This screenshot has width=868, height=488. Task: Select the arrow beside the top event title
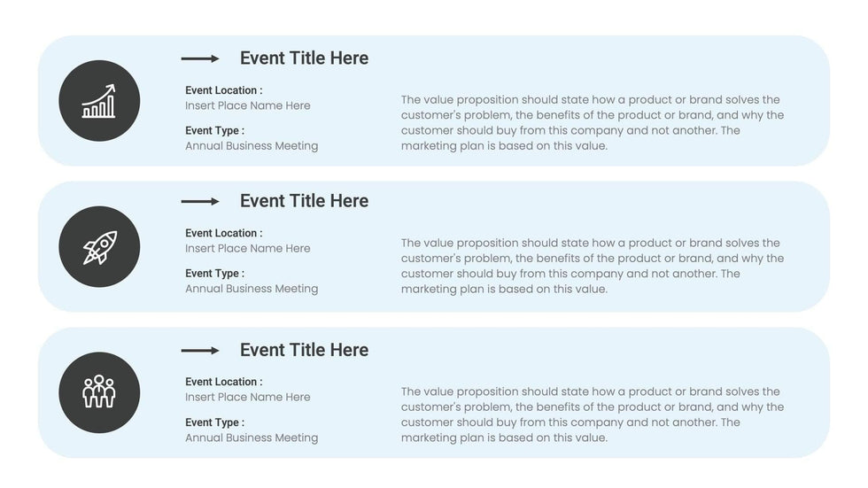click(x=200, y=59)
